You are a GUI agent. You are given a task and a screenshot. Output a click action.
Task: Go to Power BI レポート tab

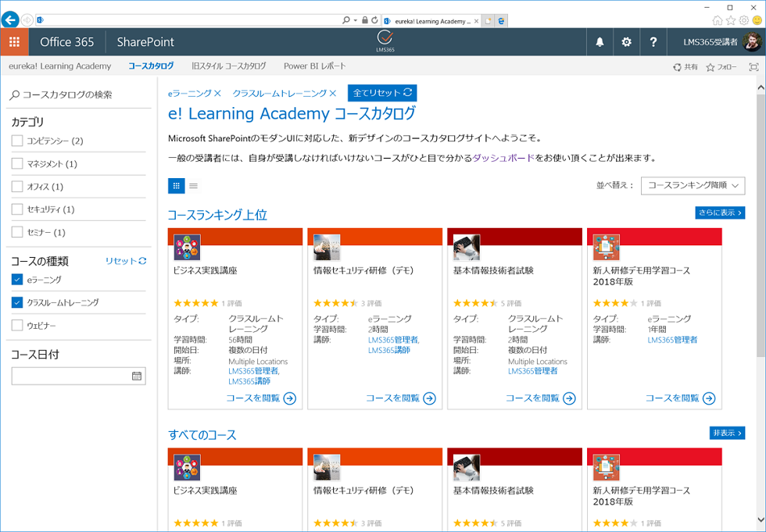(314, 66)
